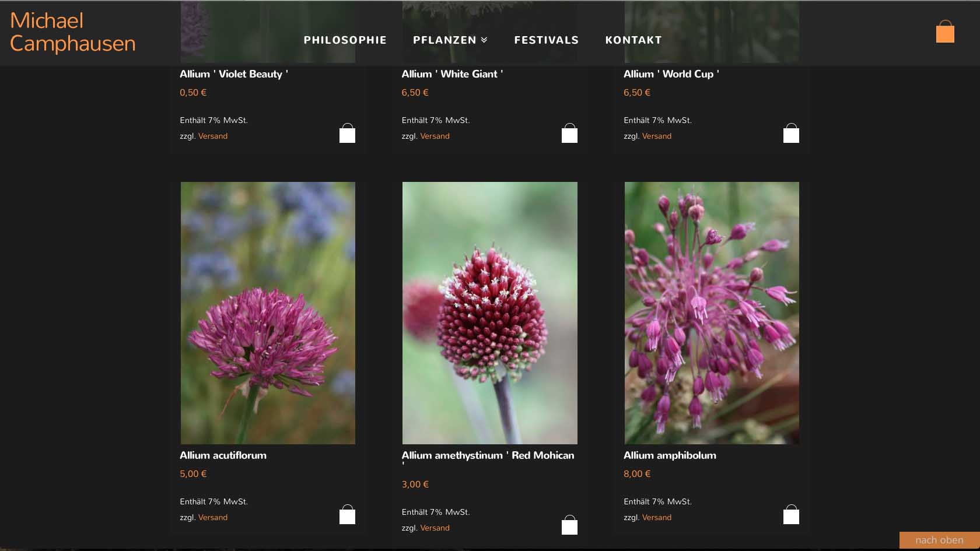The image size is (980, 551).
Task: Open the Kontakt page
Action: [633, 40]
